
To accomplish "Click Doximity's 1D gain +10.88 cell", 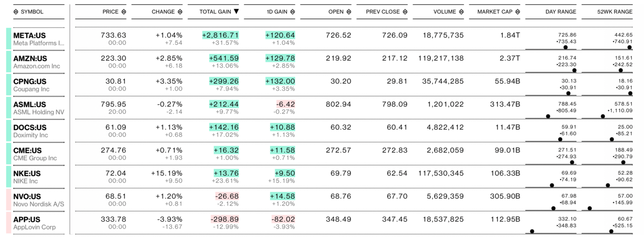I will [x=283, y=127].
